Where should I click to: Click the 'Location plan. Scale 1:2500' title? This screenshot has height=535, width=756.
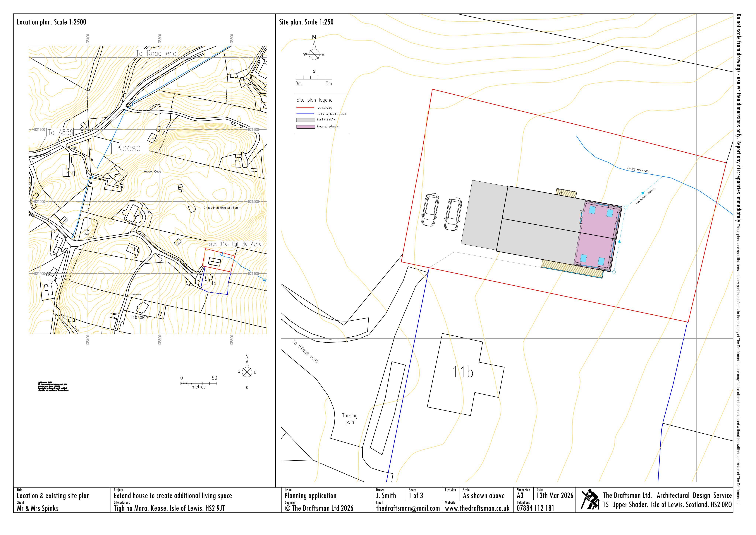(x=51, y=22)
